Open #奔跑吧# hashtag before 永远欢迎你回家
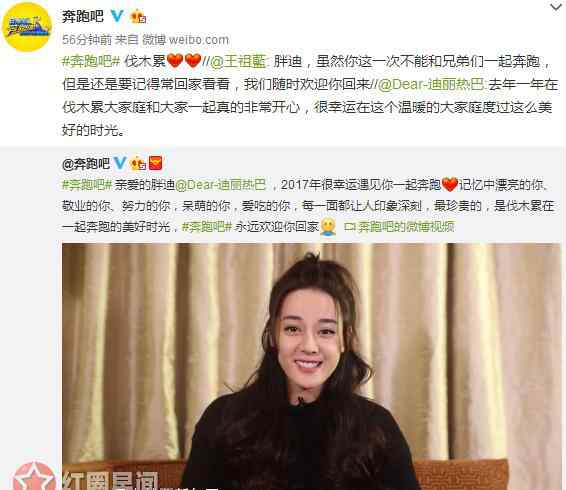 coord(206,227)
